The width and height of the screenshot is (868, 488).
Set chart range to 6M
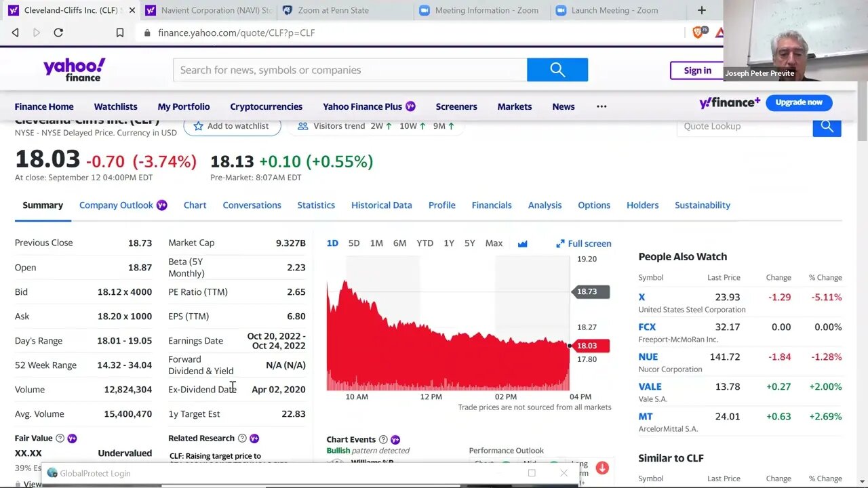(400, 243)
